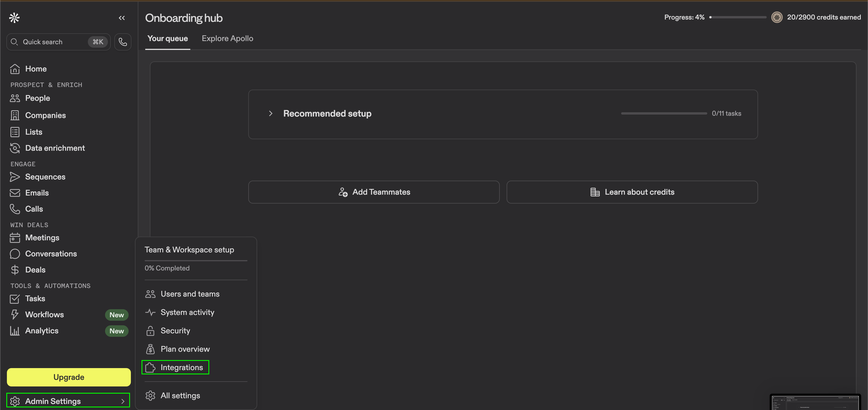Viewport: 868px width, 410px height.
Task: Click the credits earned coin icon
Action: click(x=776, y=17)
